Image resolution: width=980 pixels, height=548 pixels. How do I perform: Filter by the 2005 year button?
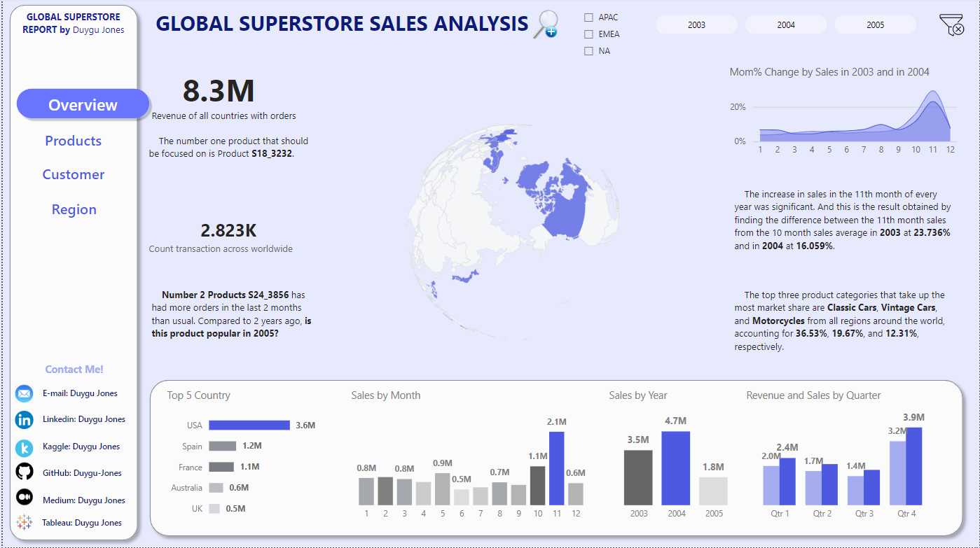[875, 24]
